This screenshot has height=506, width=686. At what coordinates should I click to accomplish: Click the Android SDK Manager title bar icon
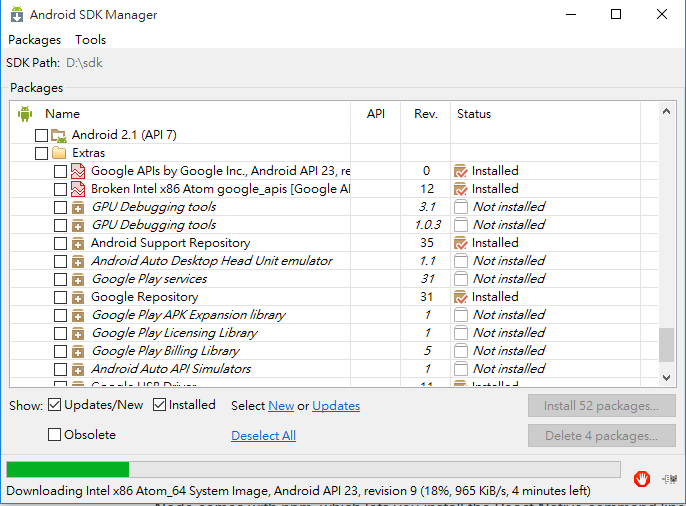(17, 14)
